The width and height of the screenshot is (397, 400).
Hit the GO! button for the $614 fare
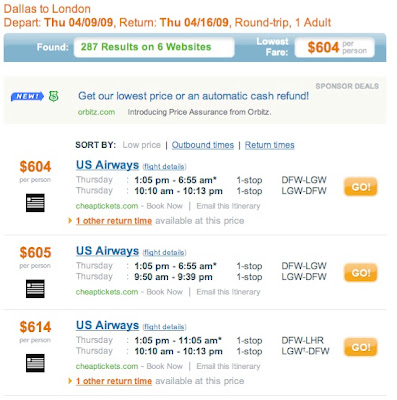(x=361, y=347)
